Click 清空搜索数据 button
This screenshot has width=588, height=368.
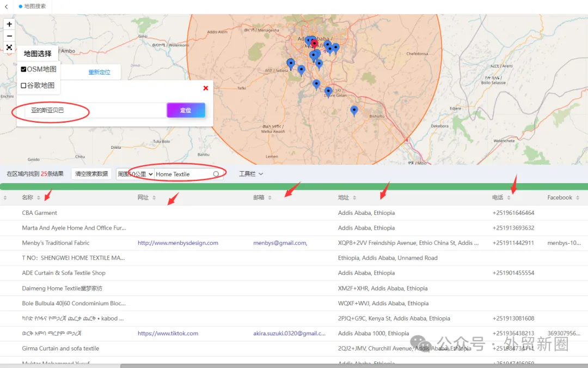pyautogui.click(x=91, y=174)
